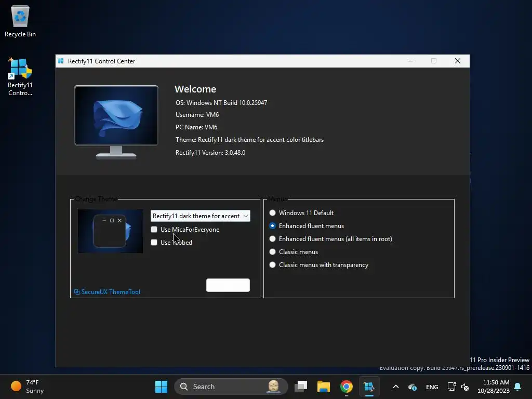The height and width of the screenshot is (399, 532).
Task: Click the ENG language indicator
Action: (x=432, y=387)
